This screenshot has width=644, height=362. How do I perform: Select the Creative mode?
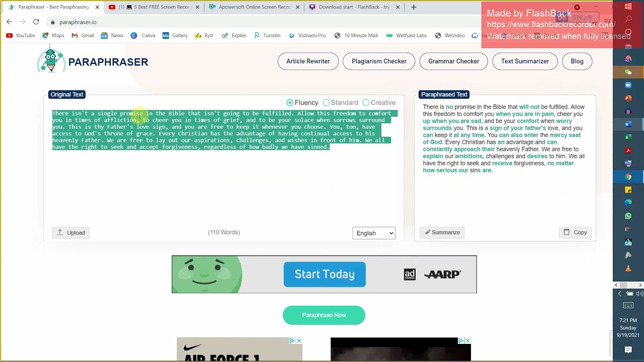click(379, 103)
